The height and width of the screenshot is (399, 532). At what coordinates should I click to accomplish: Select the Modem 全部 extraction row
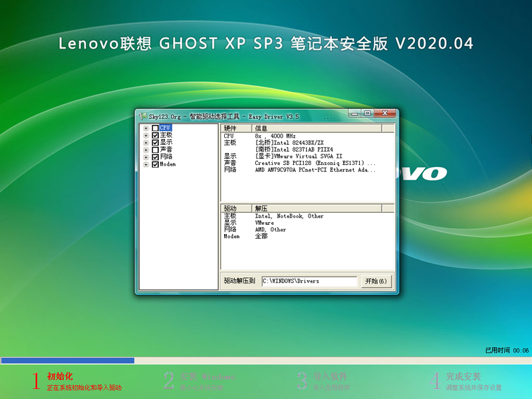coord(307,237)
